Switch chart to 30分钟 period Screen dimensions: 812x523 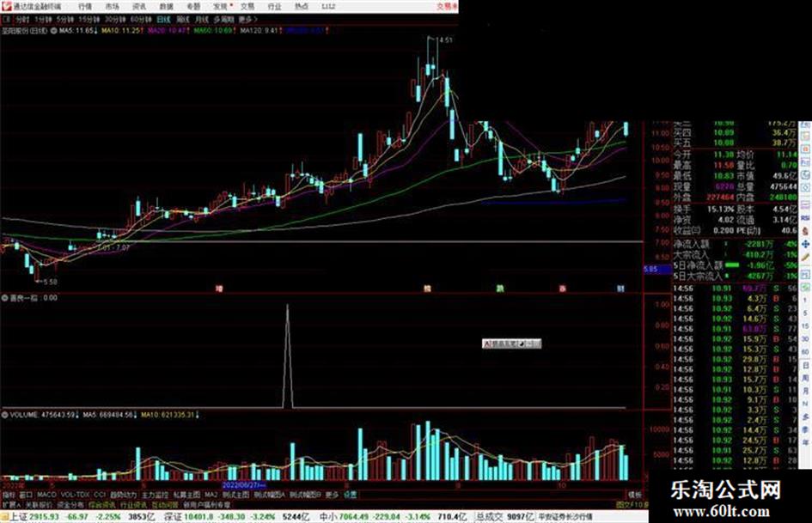pyautogui.click(x=115, y=19)
